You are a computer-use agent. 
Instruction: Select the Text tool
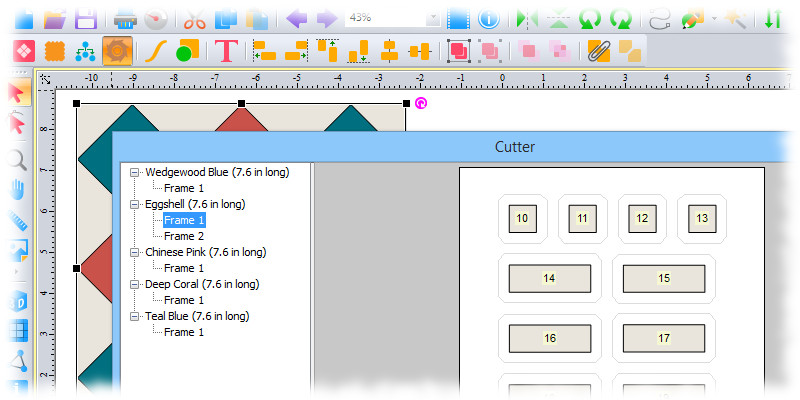tap(227, 49)
